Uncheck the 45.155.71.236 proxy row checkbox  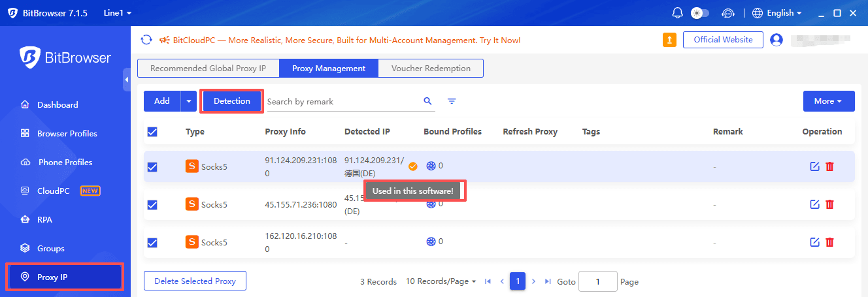click(152, 205)
